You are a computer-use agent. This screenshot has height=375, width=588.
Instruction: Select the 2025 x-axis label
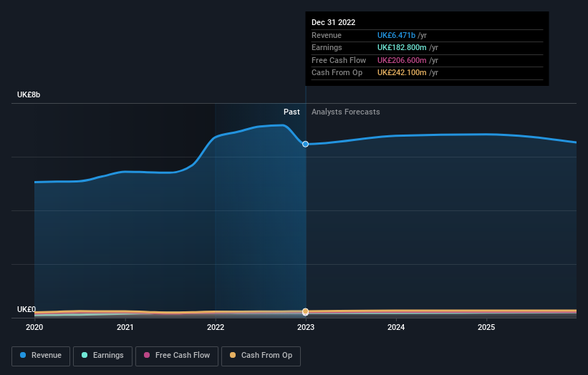tap(486, 328)
